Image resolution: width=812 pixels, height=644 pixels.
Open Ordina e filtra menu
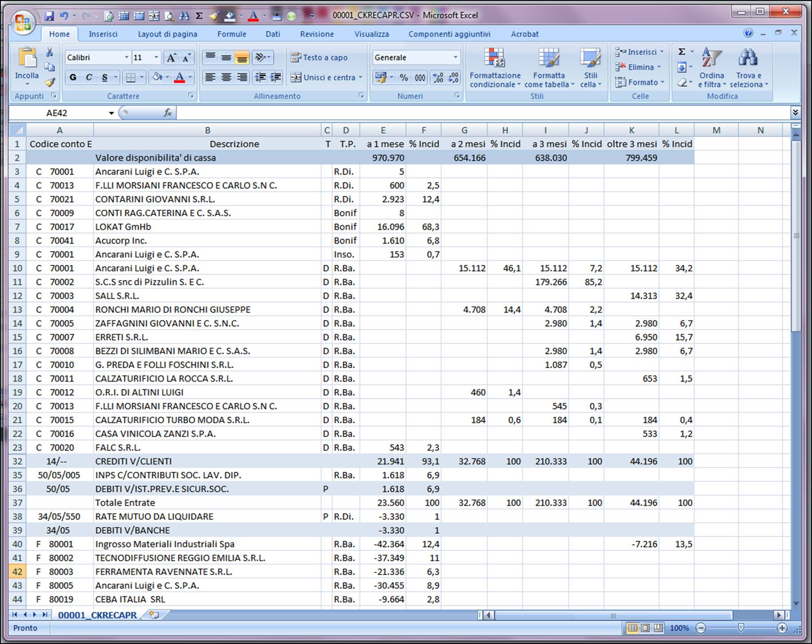711,68
